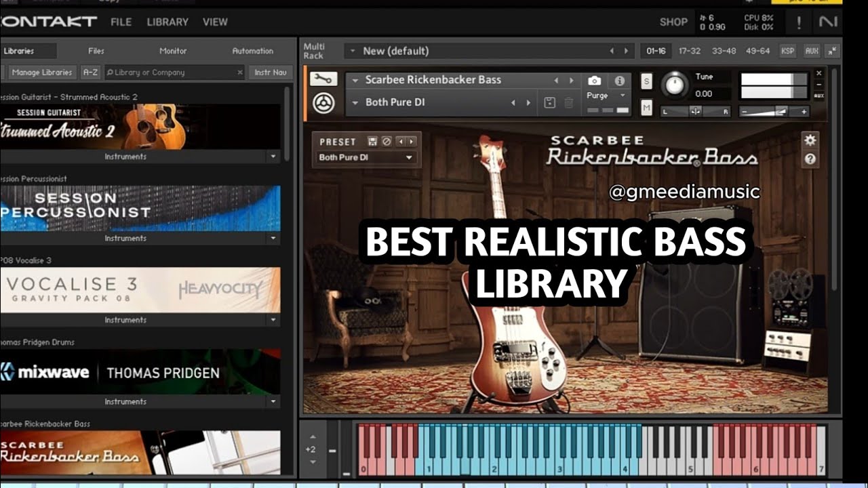The width and height of the screenshot is (868, 488).
Task: Mute the Scarbee Rickenbacker Bass instrument
Action: point(646,107)
